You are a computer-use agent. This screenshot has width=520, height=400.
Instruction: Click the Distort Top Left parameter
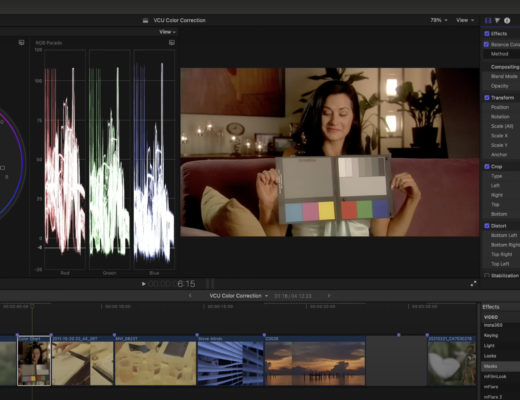(x=500, y=264)
